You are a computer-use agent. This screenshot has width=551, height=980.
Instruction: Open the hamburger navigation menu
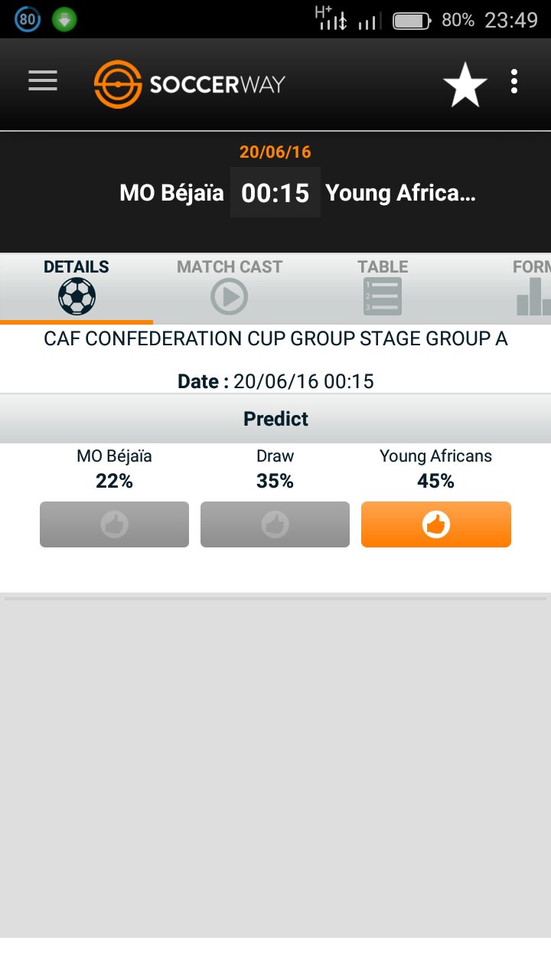coord(43,81)
